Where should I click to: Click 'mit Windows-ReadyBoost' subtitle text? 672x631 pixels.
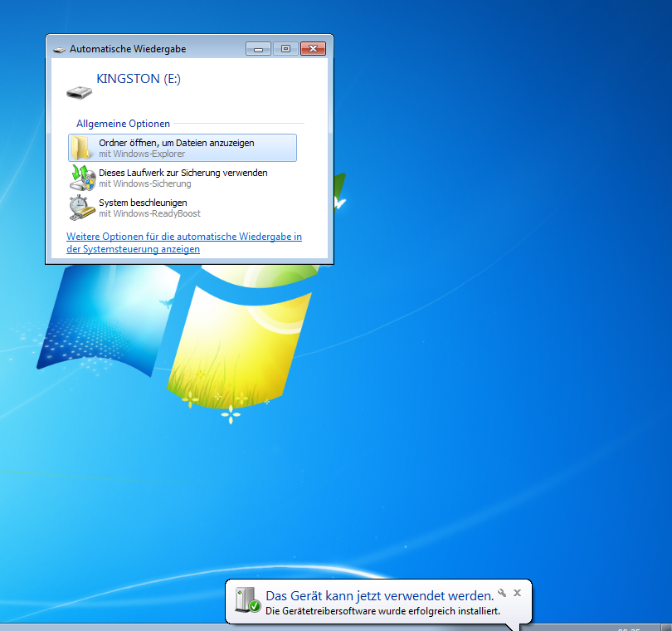[149, 213]
